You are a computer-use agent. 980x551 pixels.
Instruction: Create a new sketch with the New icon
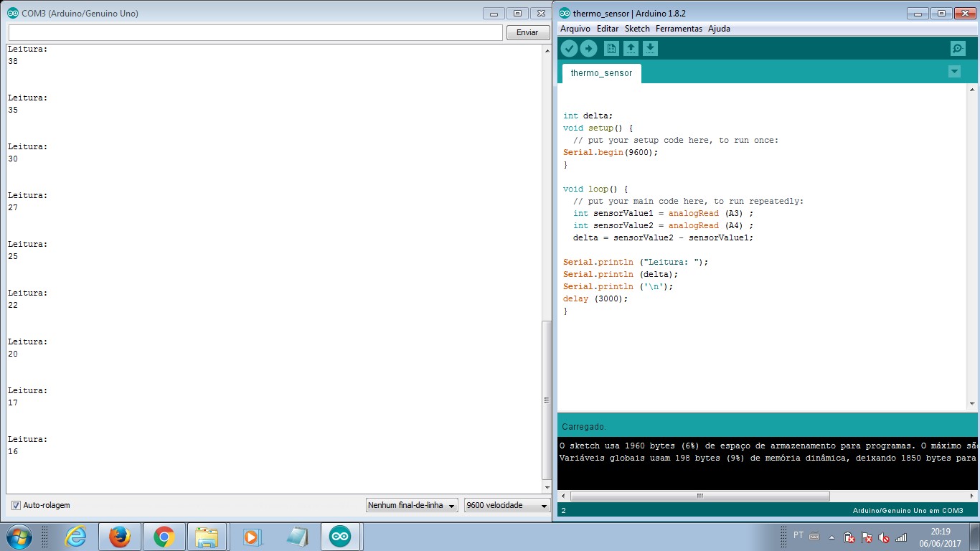[611, 48]
